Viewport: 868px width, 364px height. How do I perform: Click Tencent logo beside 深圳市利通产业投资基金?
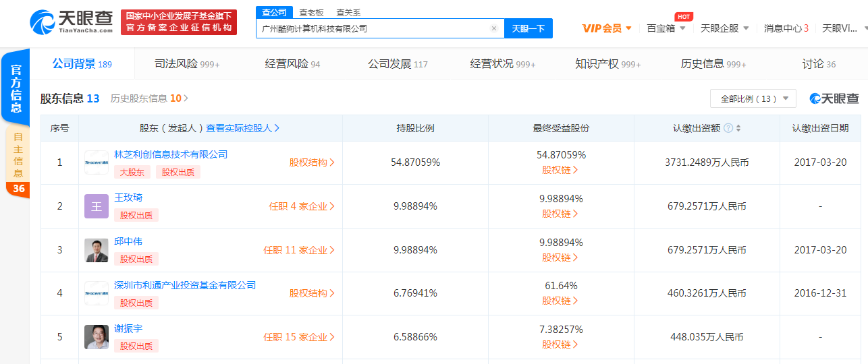tap(97, 293)
